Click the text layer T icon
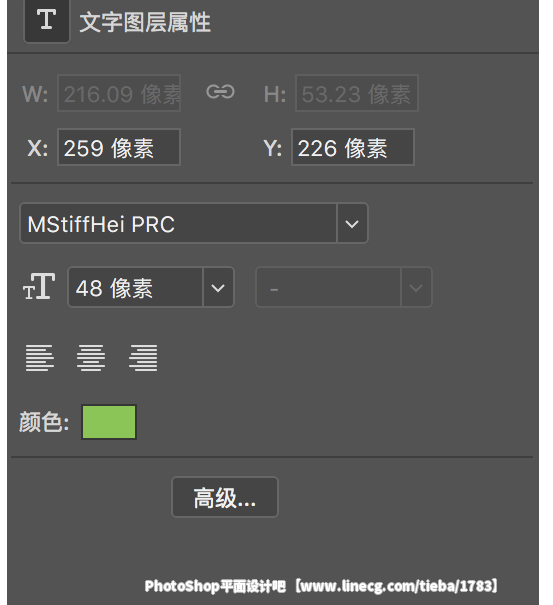 click(47, 21)
